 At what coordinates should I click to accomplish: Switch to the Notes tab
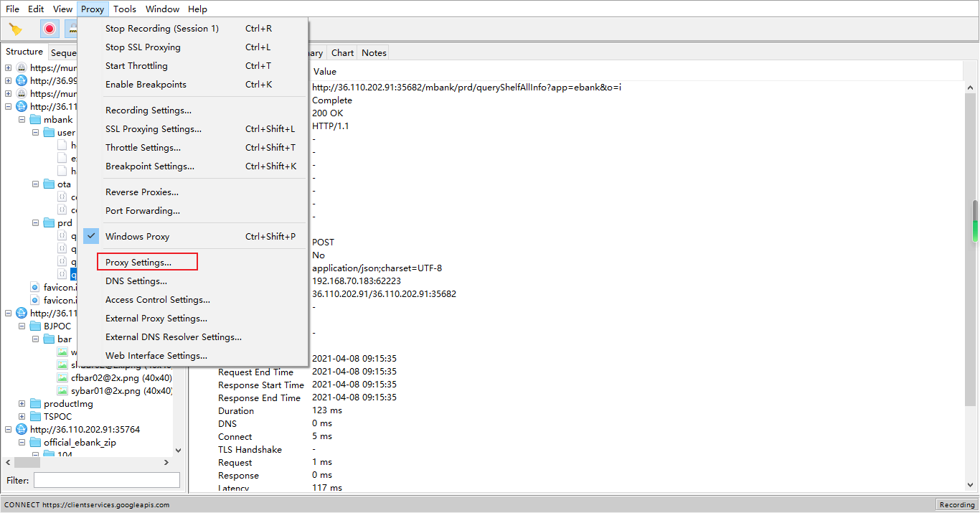pos(374,52)
